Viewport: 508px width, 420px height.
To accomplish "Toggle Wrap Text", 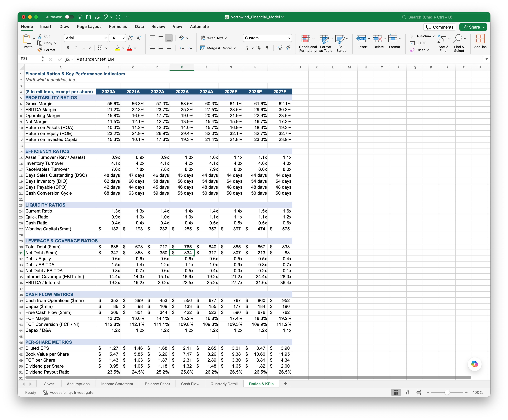I will [214, 38].
